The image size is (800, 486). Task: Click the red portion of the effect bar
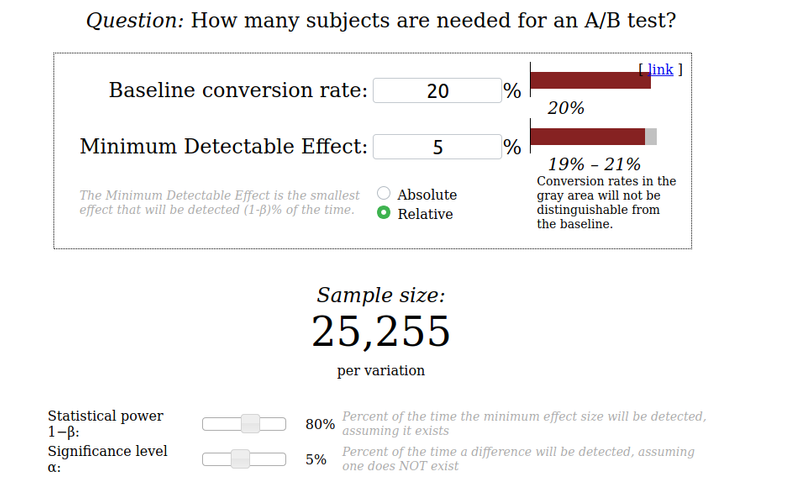click(x=588, y=137)
